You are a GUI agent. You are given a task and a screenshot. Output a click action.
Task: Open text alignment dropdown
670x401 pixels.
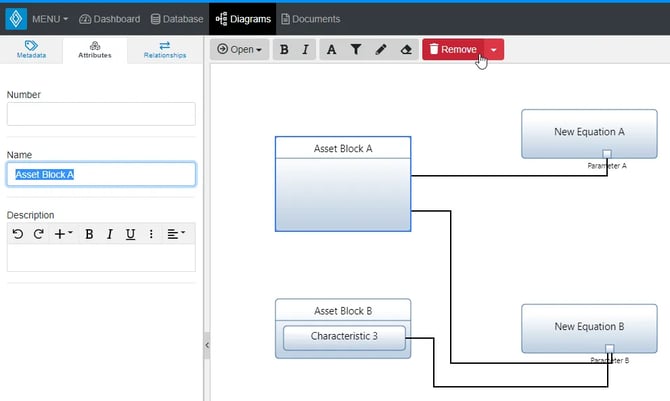[176, 234]
